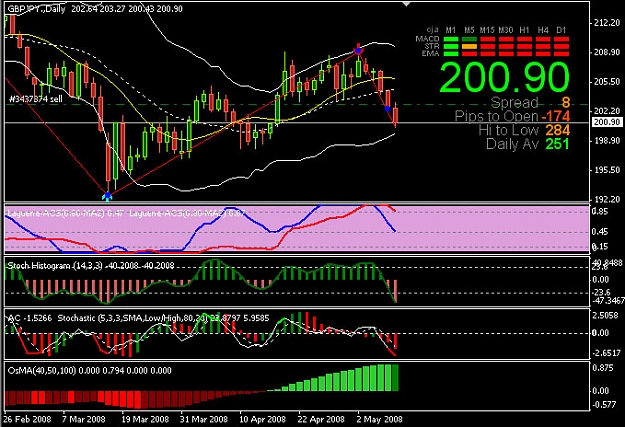
Task: Select the blue dot marker at the May high
Action: [x=358, y=51]
